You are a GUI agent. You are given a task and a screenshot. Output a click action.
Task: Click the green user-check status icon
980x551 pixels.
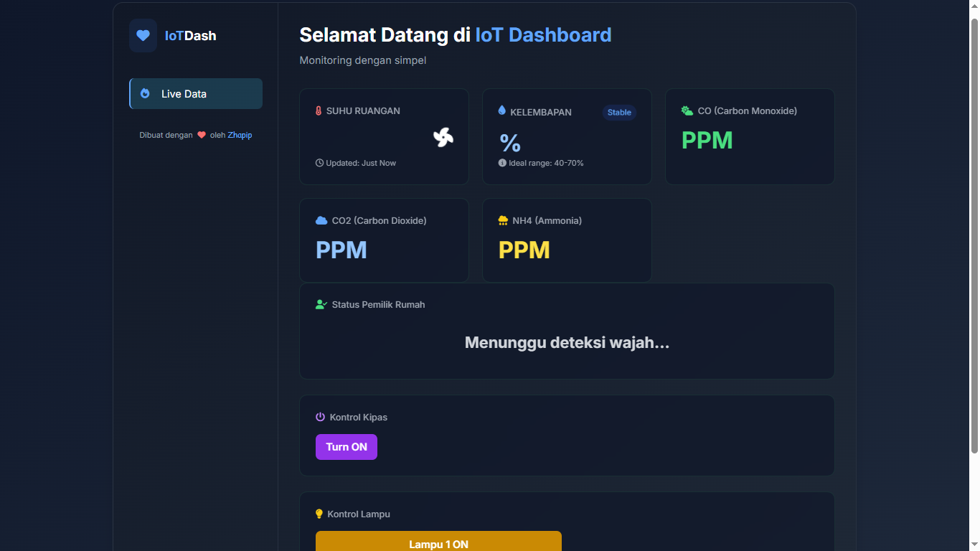[321, 304]
